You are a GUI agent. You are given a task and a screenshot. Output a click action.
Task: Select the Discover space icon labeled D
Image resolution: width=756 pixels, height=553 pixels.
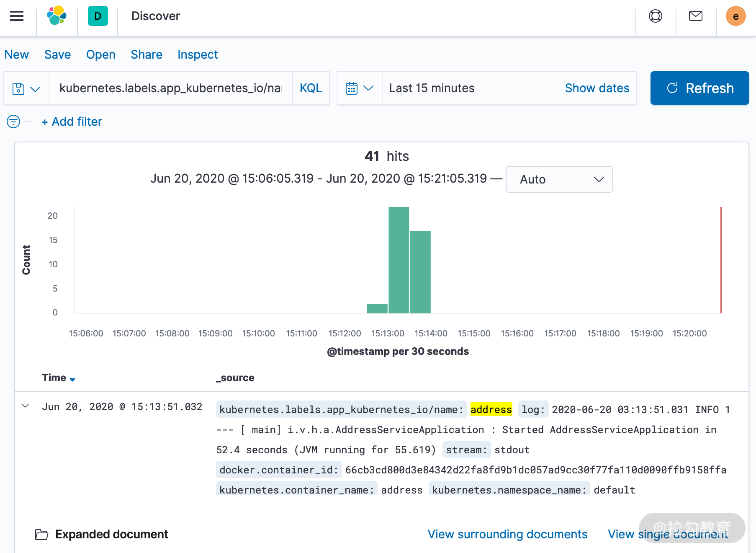click(98, 16)
